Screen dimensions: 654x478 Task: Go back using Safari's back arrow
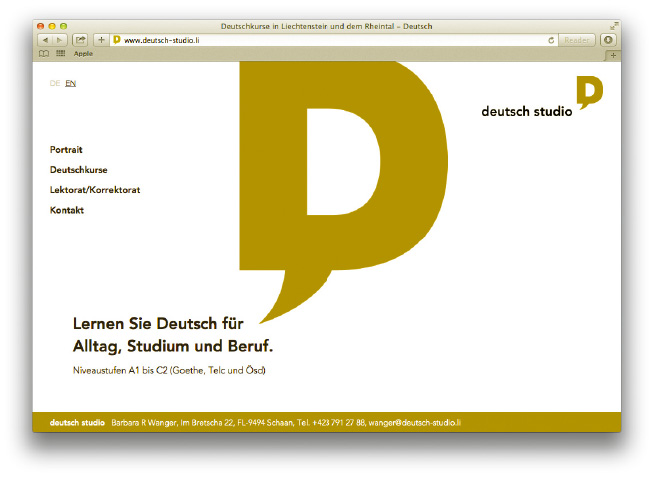point(45,40)
